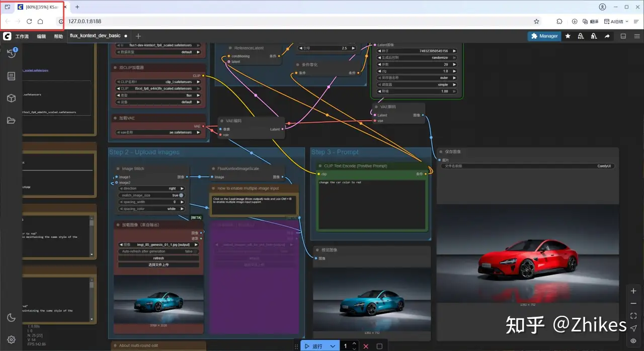
Task: Open the node library sidebar icon
Action: click(x=11, y=76)
